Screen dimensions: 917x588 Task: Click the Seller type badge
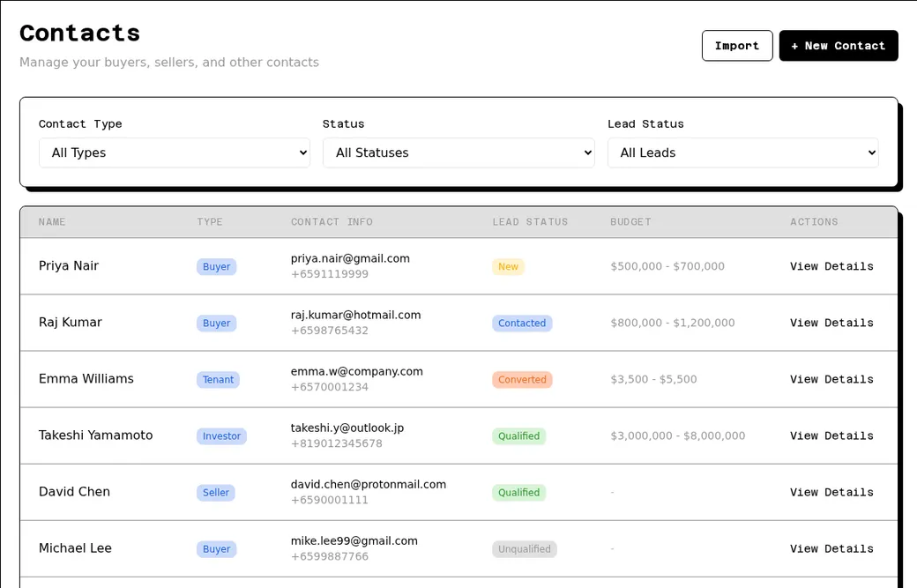coord(216,493)
